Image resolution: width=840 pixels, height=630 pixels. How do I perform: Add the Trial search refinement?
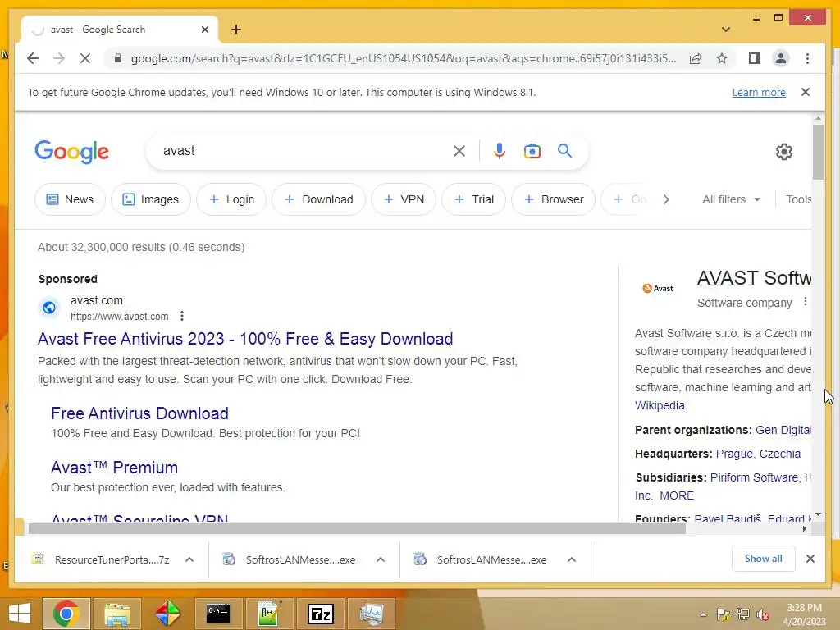point(473,199)
